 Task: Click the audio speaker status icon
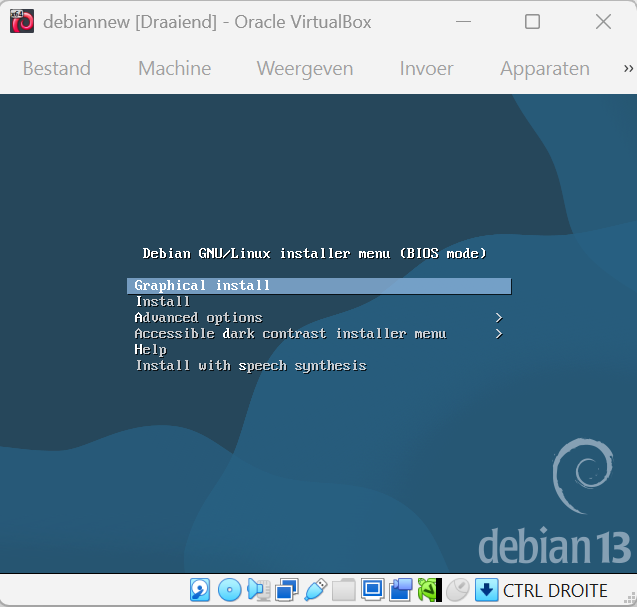[x=258, y=590]
